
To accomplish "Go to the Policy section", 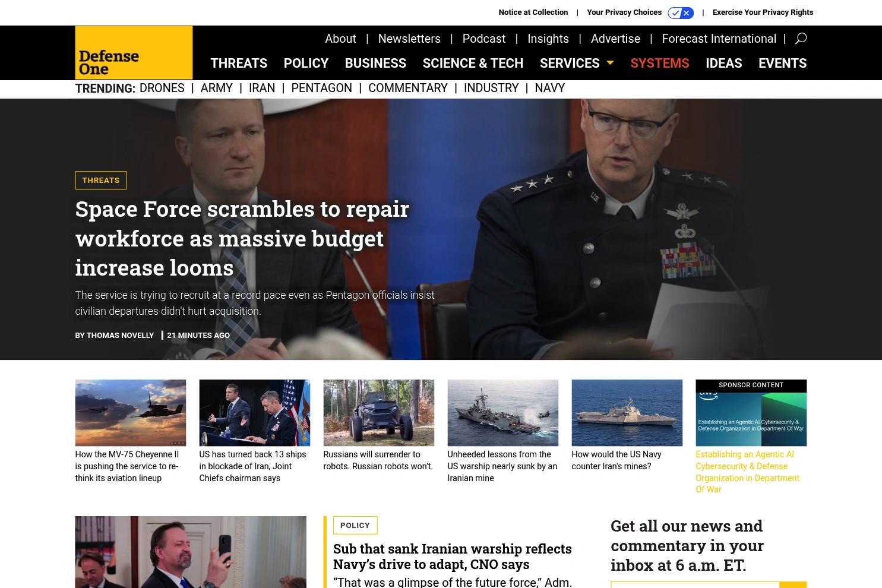I will tap(306, 63).
